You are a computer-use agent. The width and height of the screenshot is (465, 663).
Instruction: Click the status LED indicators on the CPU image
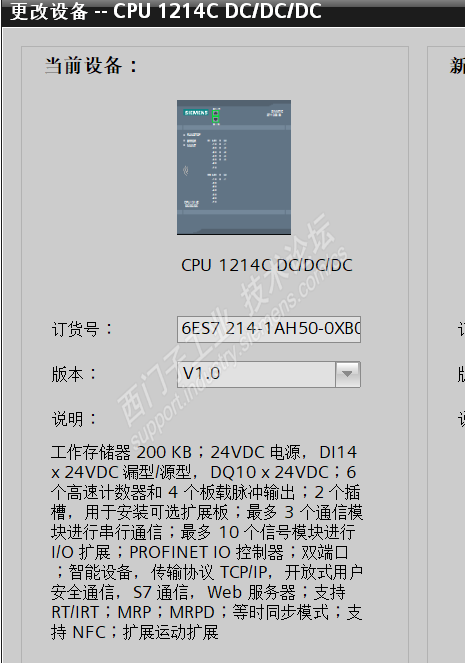191,140
